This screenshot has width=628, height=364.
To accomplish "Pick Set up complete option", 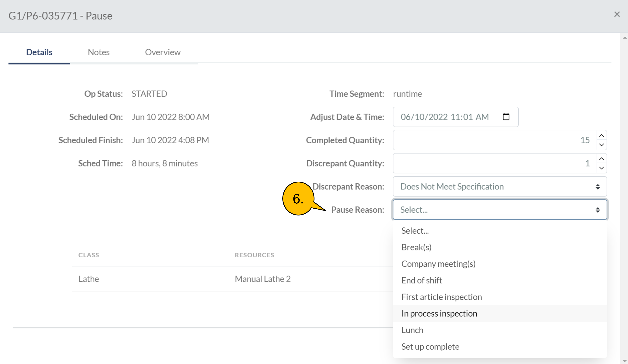I will pos(430,347).
